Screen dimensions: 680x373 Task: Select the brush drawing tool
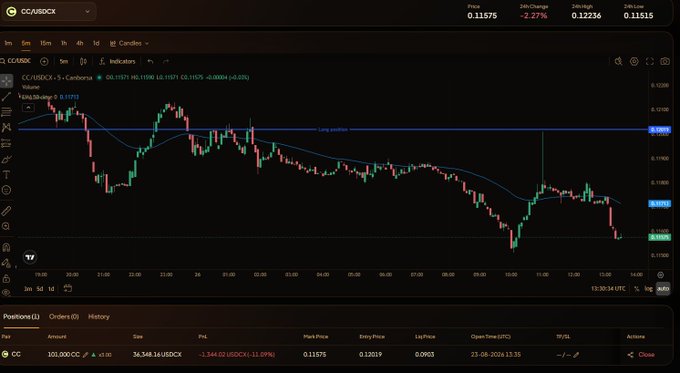(x=7, y=159)
